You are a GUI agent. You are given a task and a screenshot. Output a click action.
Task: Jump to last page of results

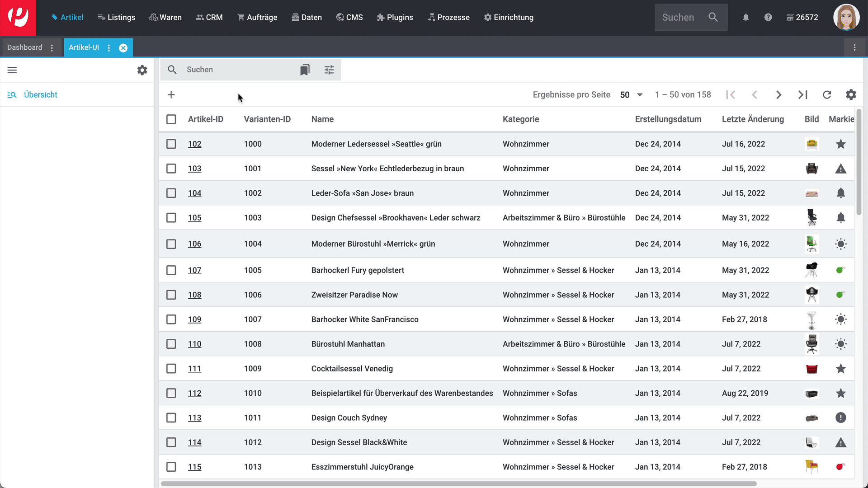802,95
